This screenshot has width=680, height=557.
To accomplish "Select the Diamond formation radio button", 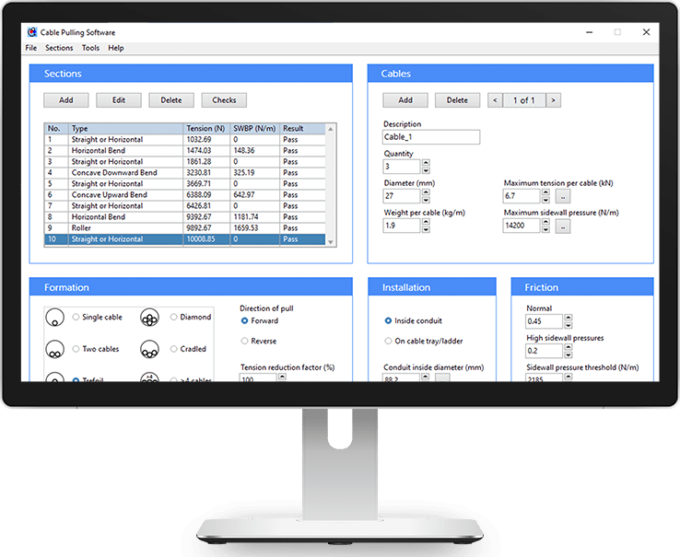I will coord(173,318).
